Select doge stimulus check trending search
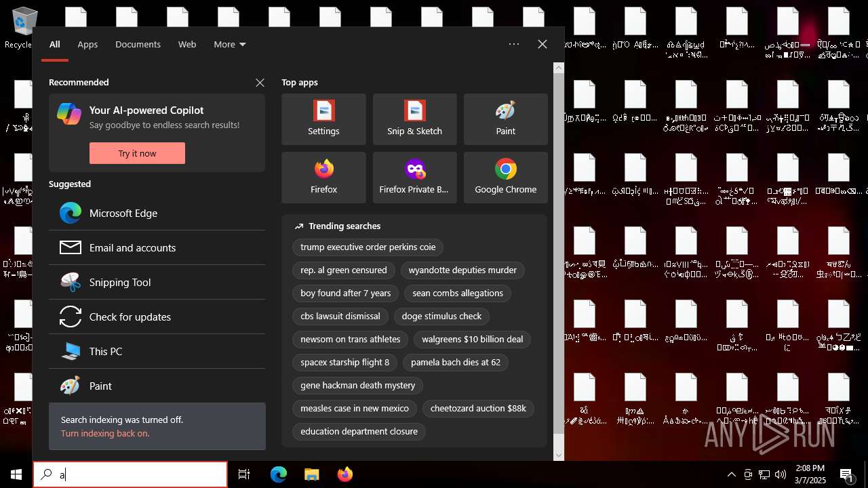Screen dimensions: 868x488 pos(441,316)
